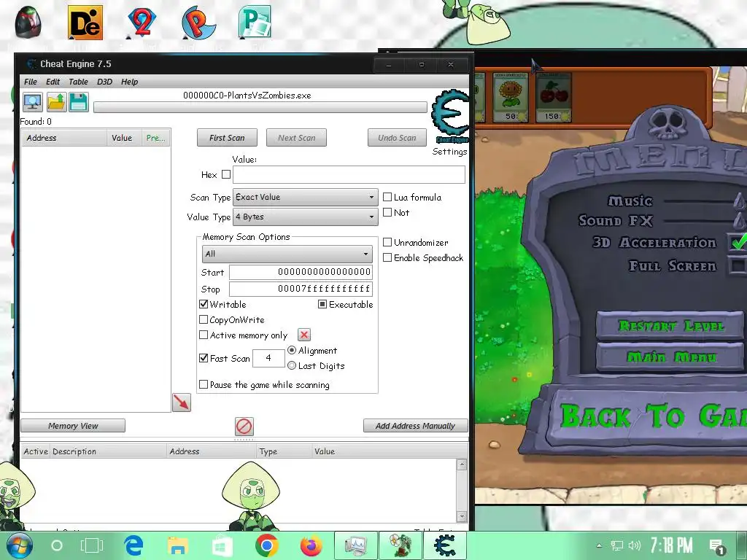Toggle 3D Acceleration checkbox in game menu
The width and height of the screenshot is (747, 560).
(737, 242)
